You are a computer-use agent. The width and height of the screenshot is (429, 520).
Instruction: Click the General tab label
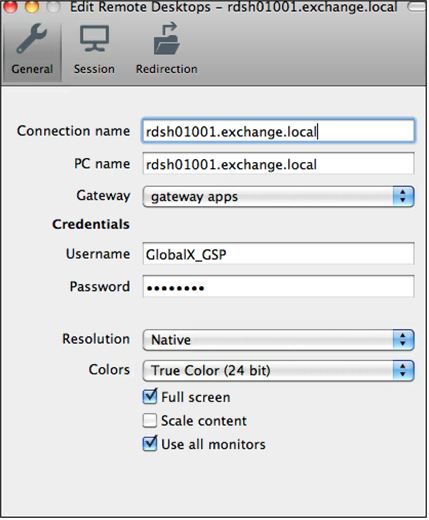32,69
